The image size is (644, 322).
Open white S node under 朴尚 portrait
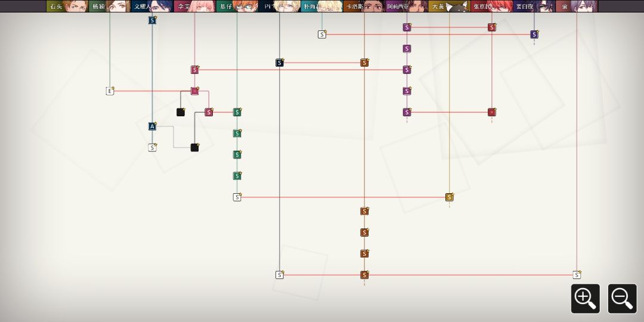tap(322, 35)
